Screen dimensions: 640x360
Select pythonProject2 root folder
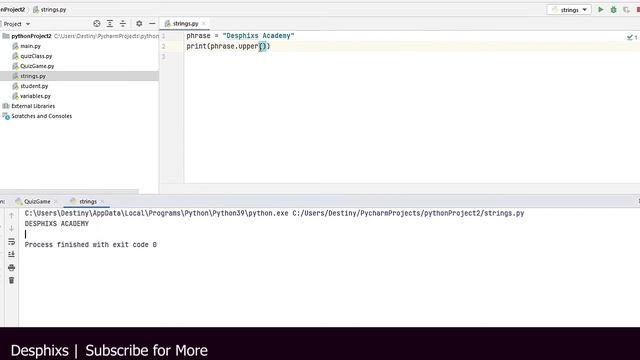[31, 36]
